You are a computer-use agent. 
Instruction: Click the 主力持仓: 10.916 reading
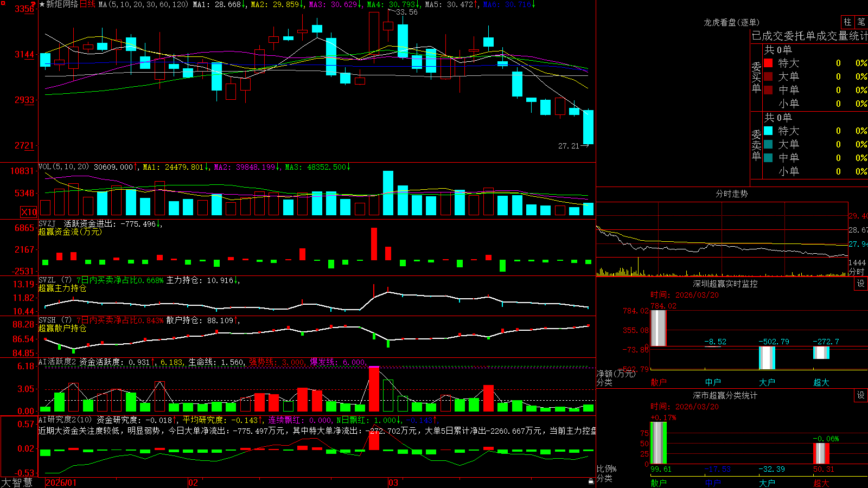(202, 280)
